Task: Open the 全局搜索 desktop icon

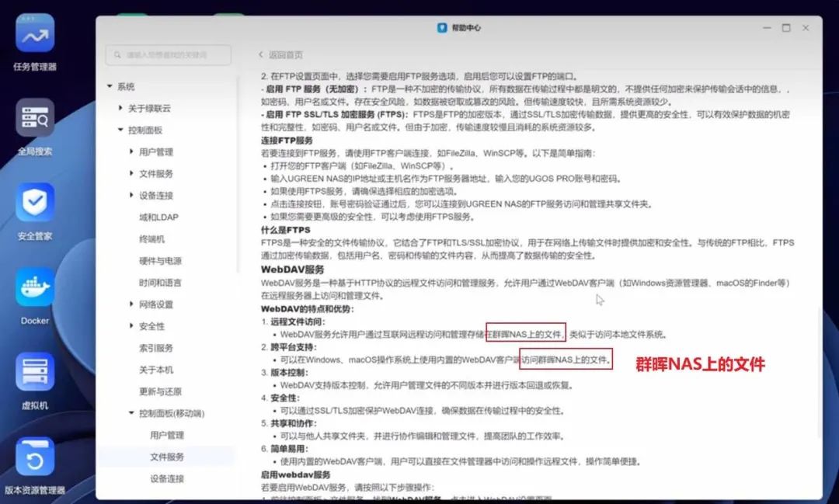Action: coord(35,118)
